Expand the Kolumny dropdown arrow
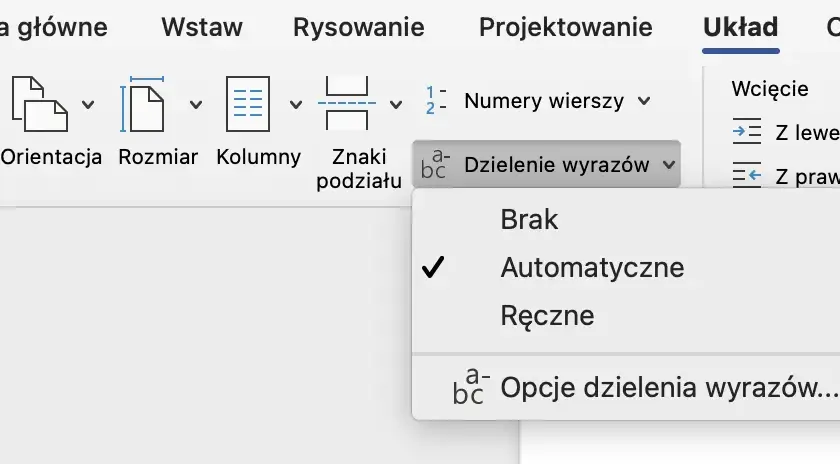This screenshot has width=840, height=464. coord(296,104)
